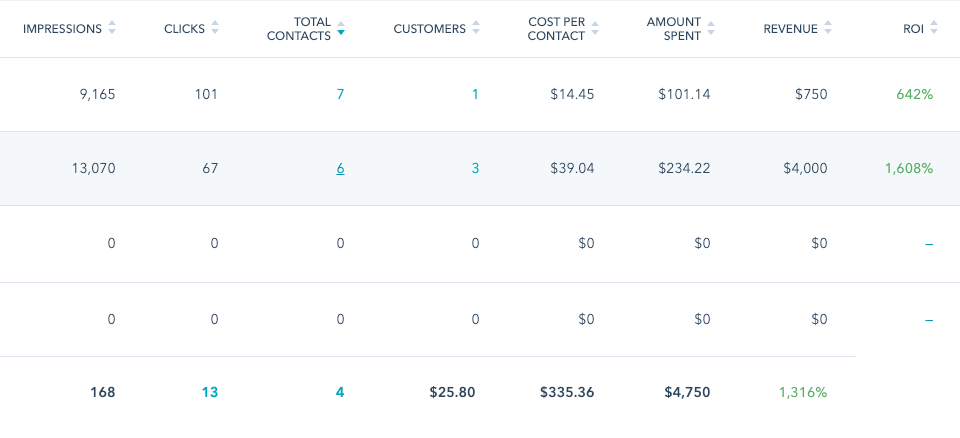Screen dimensions: 960x438
Task: Click the Amount Spent sort arrows
Action: 711,29
